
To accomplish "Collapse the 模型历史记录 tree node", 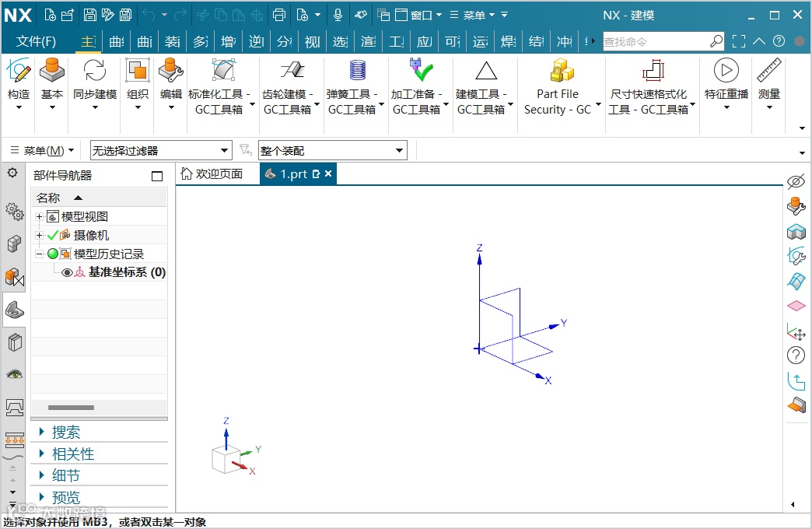I will [x=40, y=254].
